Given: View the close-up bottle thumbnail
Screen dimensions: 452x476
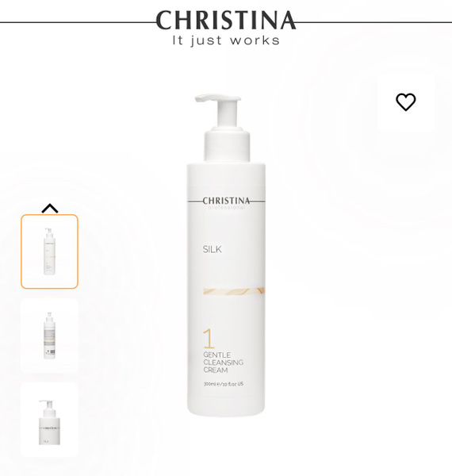Looking at the screenshot, I should [x=49, y=420].
